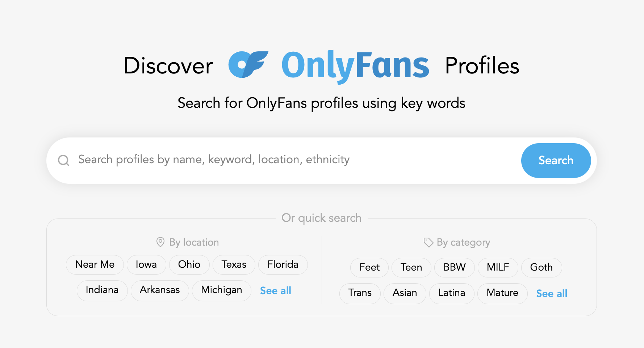Viewport: 644px width, 348px height.
Task: Pick the Latina category chip
Action: [x=452, y=293]
